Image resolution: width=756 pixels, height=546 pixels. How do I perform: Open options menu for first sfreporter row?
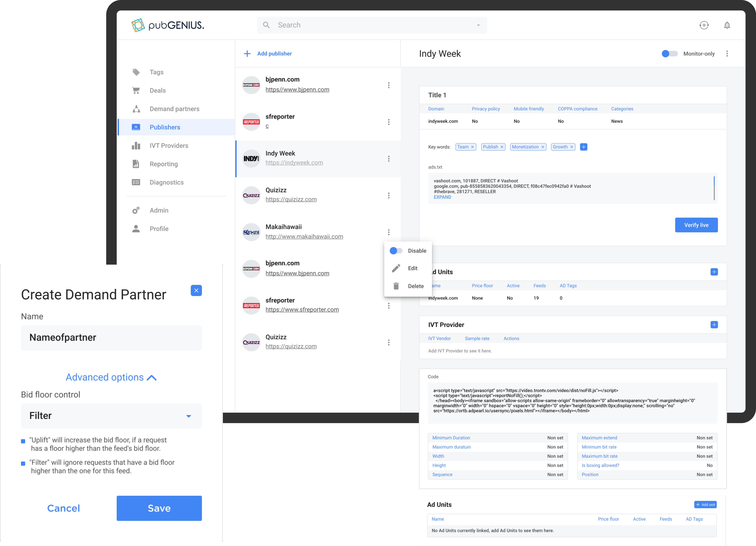[389, 122]
